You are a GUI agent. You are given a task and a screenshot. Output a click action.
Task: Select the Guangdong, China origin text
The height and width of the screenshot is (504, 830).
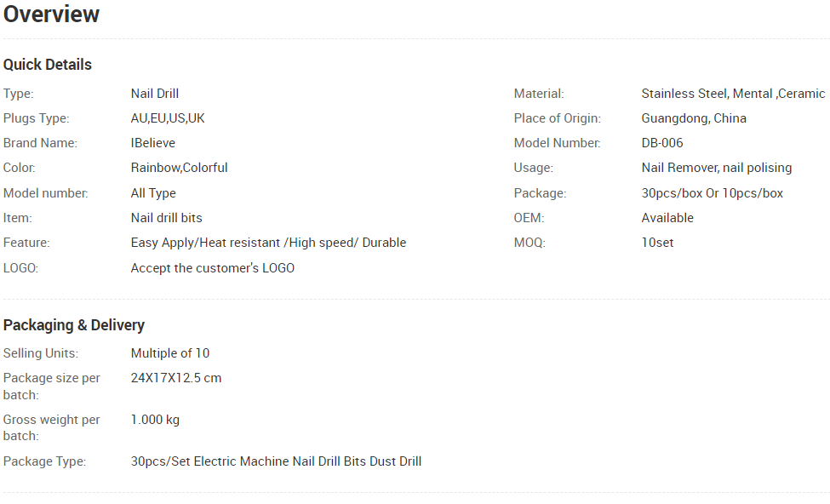coord(694,118)
